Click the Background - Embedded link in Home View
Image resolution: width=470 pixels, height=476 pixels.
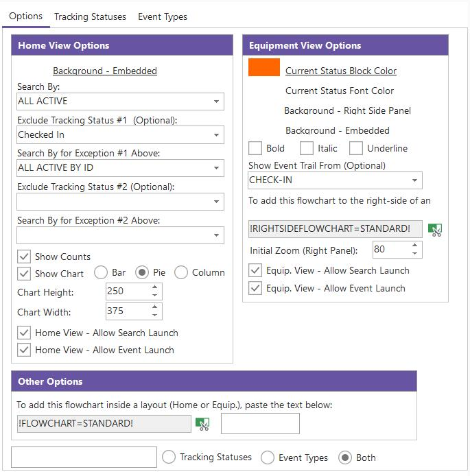click(105, 71)
